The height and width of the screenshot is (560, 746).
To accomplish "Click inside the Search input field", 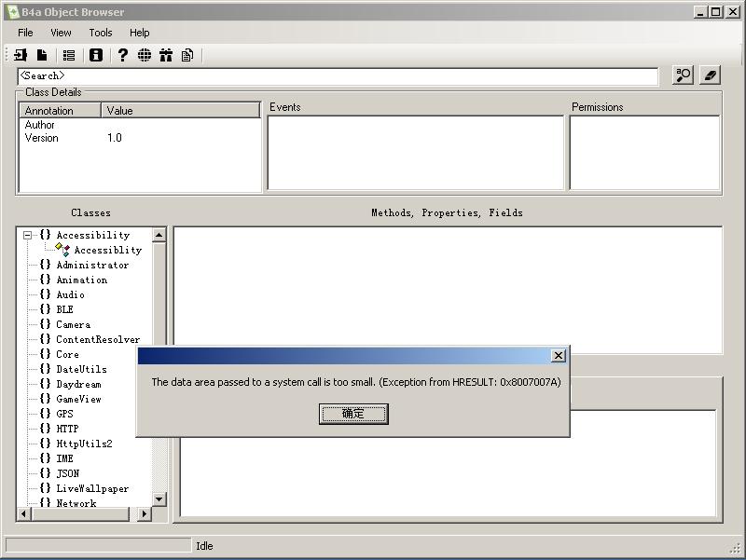I will pyautogui.click(x=338, y=76).
